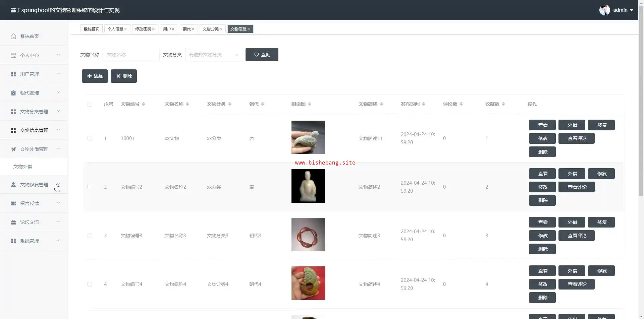
Task: Click the 论坛交流 briefcase icon
Action: [x=13, y=222]
